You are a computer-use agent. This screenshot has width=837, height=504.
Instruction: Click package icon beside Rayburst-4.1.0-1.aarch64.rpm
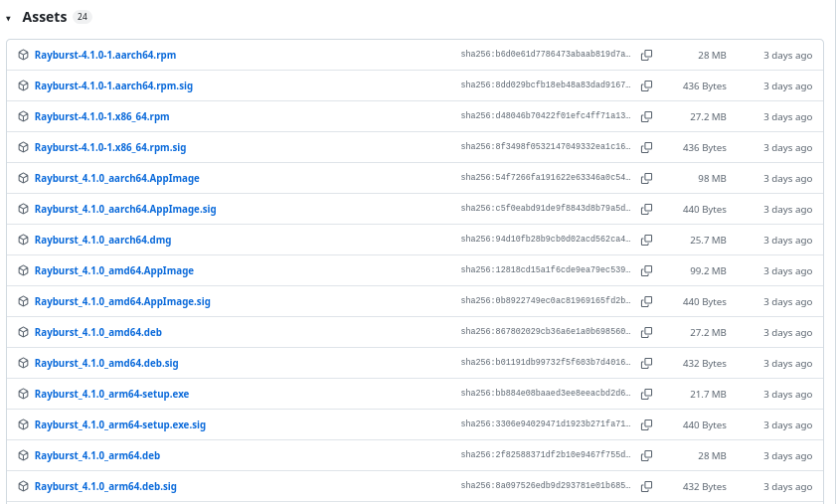point(23,55)
